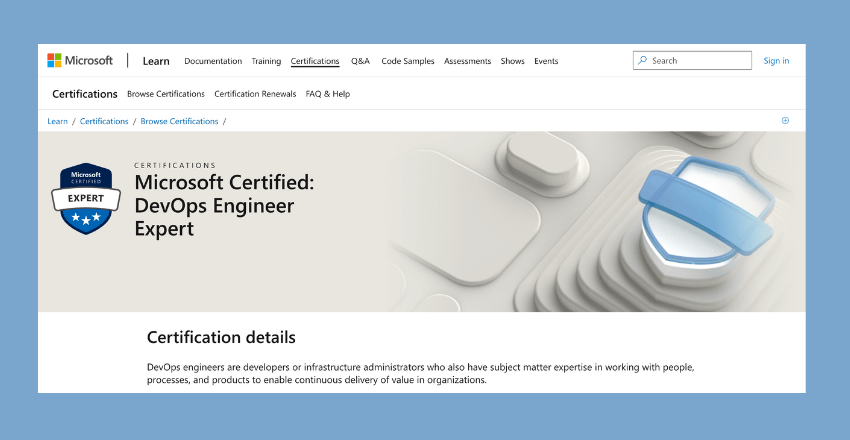Click the Certifications section heading link

85,94
